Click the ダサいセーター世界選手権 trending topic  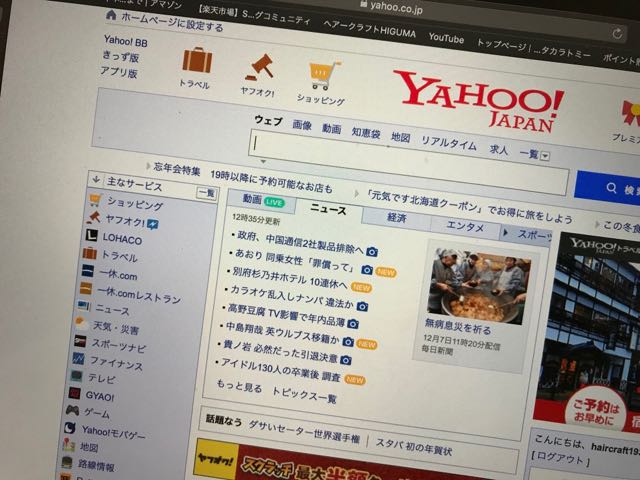304,431
